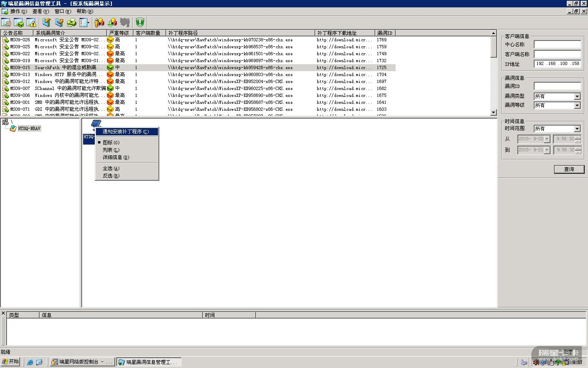Click the second blue book with orange arrow icon
This screenshot has height=368, width=588.
59,22
